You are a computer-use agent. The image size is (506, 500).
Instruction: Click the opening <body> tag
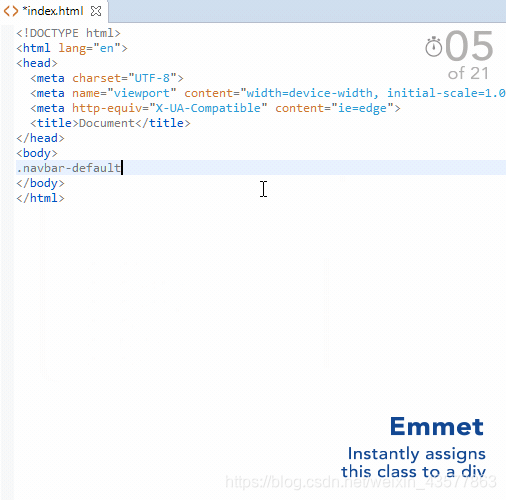[37, 153]
